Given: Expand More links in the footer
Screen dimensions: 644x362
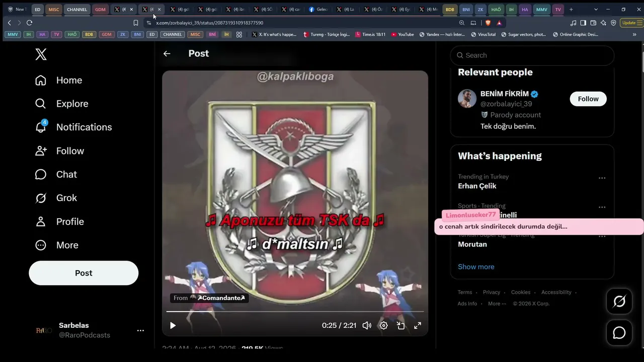Looking at the screenshot, I should point(497,304).
